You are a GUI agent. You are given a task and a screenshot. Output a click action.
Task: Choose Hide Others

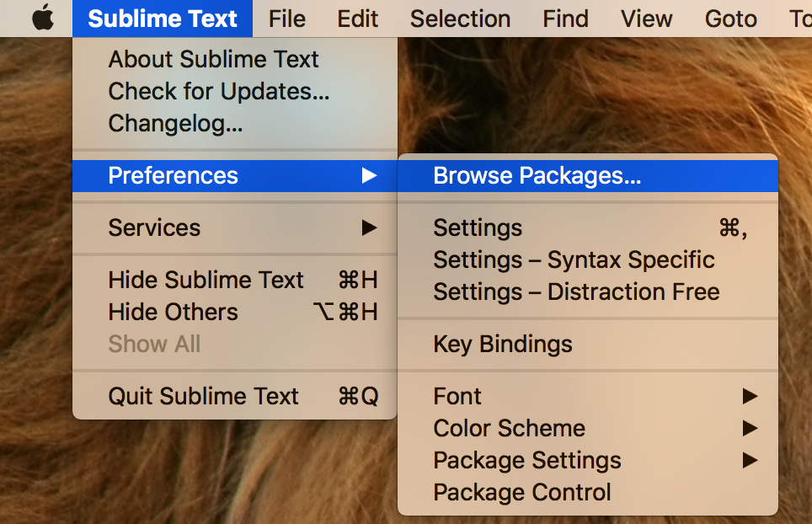(235, 313)
